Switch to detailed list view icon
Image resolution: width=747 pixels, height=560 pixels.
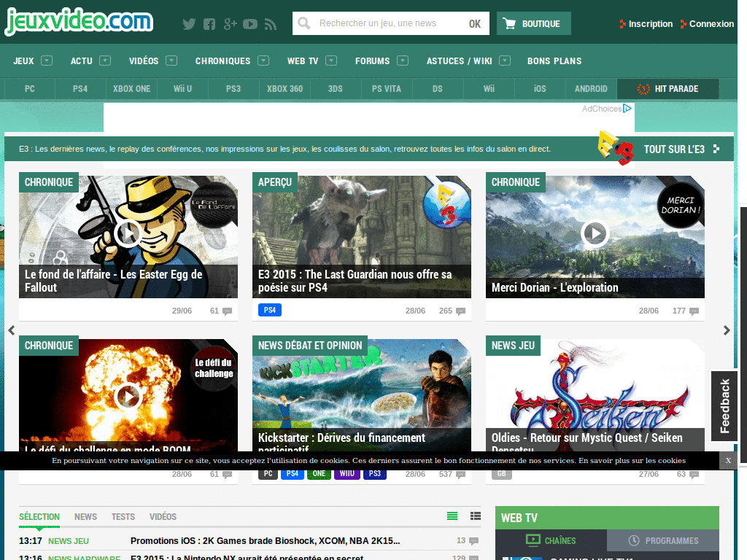(476, 516)
